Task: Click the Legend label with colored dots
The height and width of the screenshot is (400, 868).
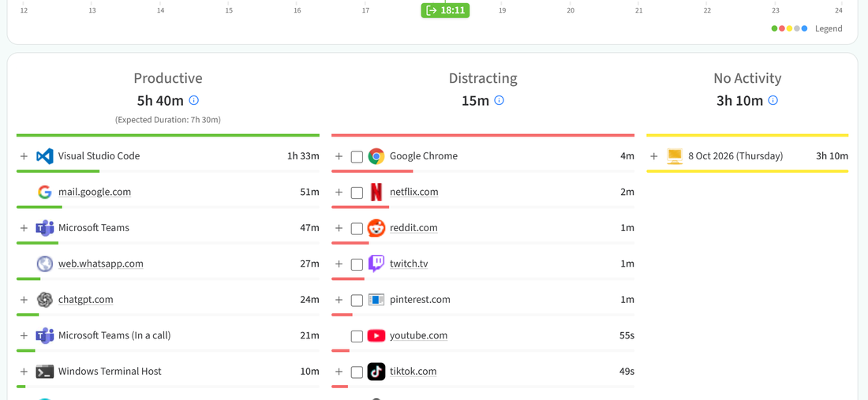Action: 807,28
